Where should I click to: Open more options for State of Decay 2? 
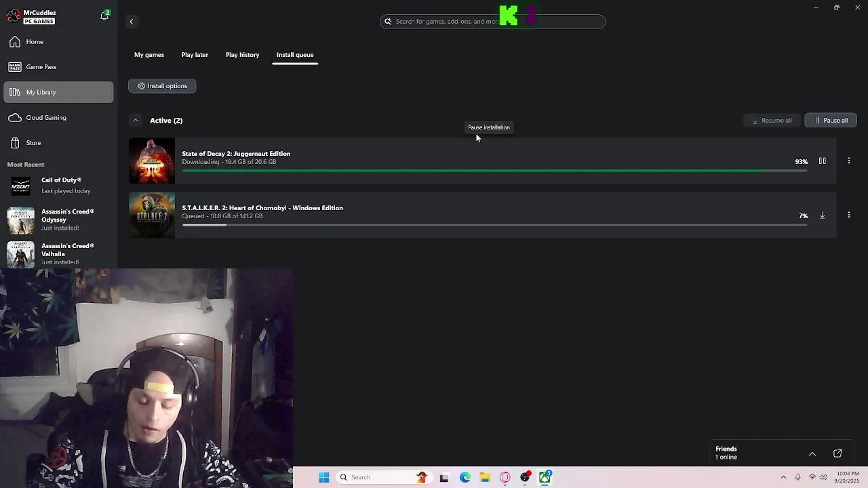pyautogui.click(x=849, y=161)
